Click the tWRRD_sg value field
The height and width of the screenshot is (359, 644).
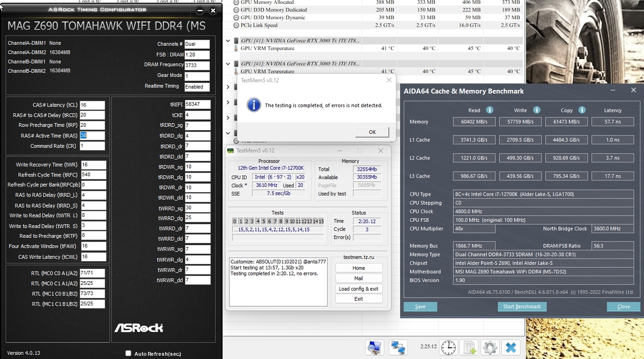197,208
